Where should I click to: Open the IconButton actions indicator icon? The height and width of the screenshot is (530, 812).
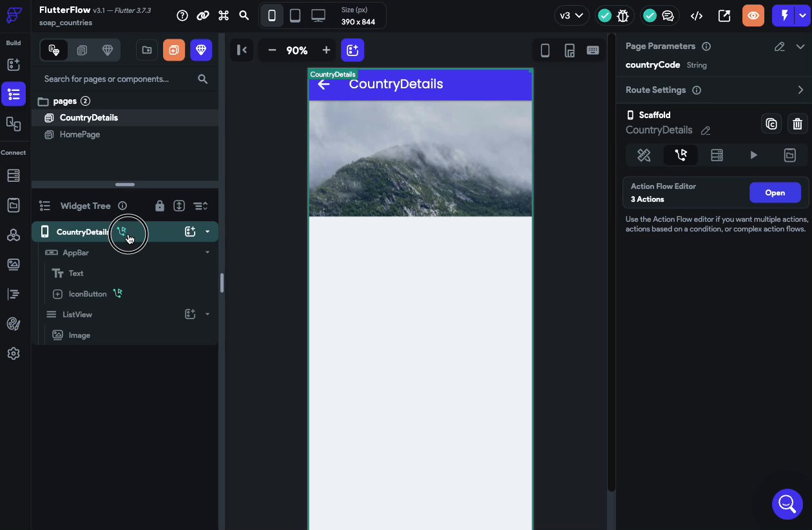(117, 293)
